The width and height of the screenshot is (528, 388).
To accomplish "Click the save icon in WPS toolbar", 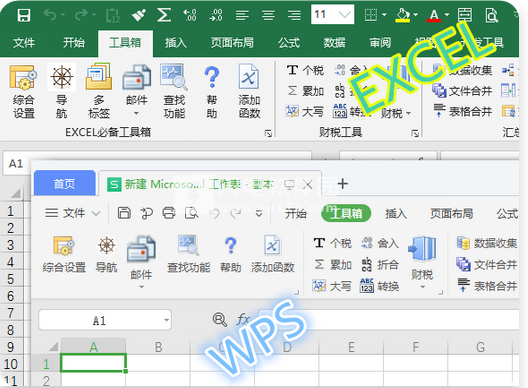I will pos(124,213).
